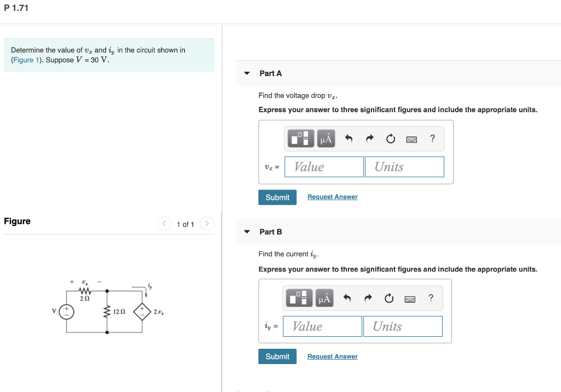The width and height of the screenshot is (561, 392).
Task: Click the units (μÅ) icon in Part B
Action: point(324,298)
